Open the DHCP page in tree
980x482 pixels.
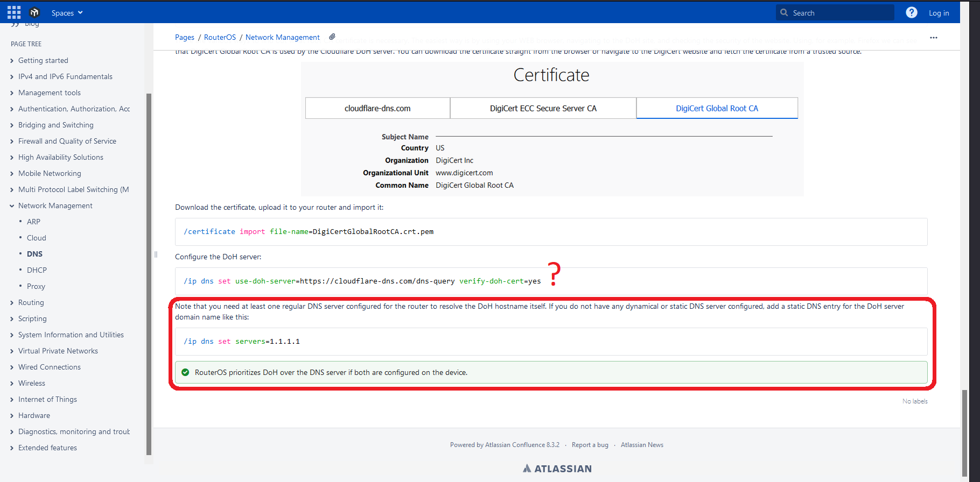coord(37,270)
